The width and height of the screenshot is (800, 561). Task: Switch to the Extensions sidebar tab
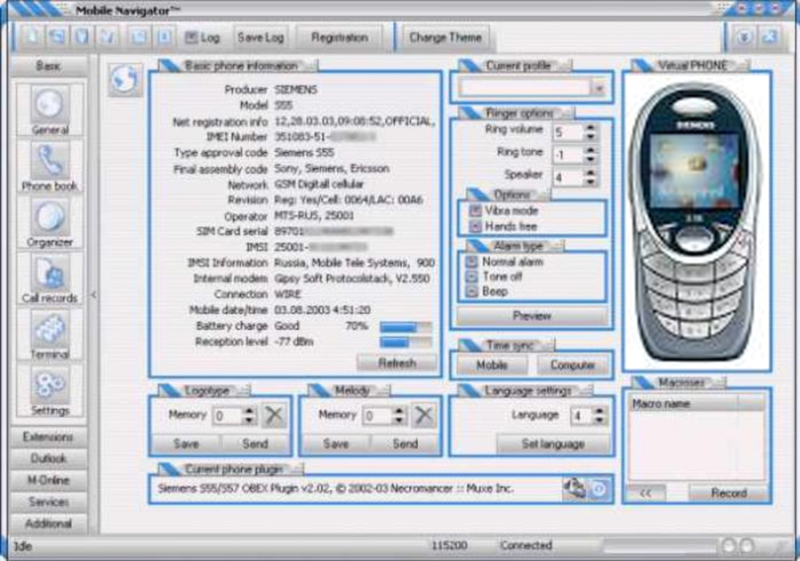(x=48, y=437)
